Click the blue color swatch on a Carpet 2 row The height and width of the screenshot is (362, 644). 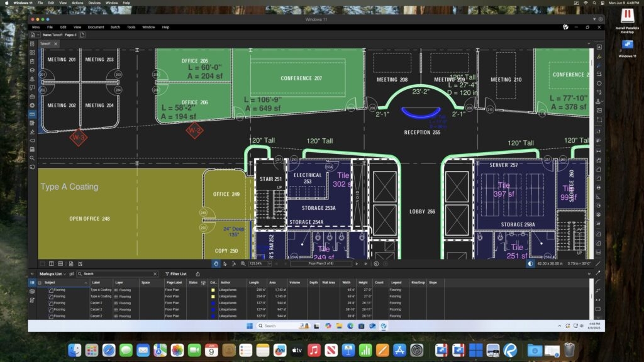[213, 302]
